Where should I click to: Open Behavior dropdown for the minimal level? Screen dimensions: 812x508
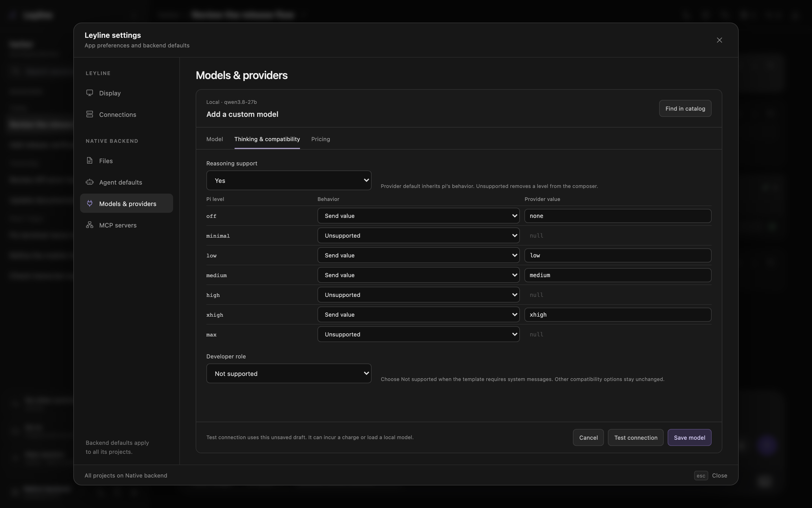click(x=418, y=236)
